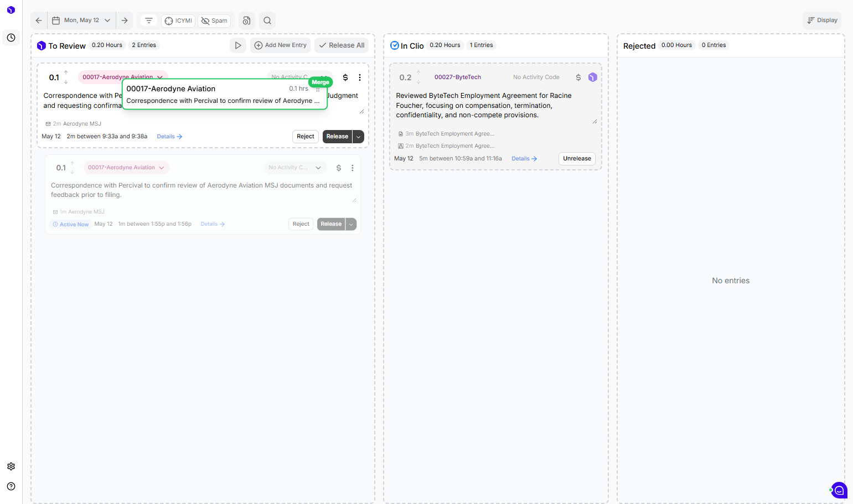Viewport: 853px width, 504px height.
Task: Toggle the Spam filter
Action: tap(214, 20)
